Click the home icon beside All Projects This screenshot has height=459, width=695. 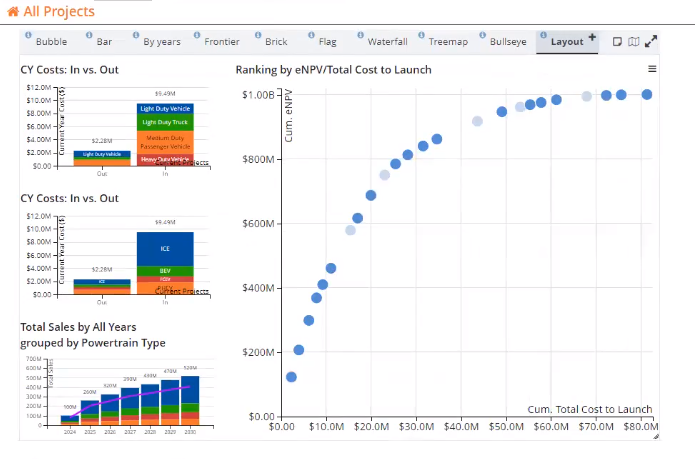13,12
